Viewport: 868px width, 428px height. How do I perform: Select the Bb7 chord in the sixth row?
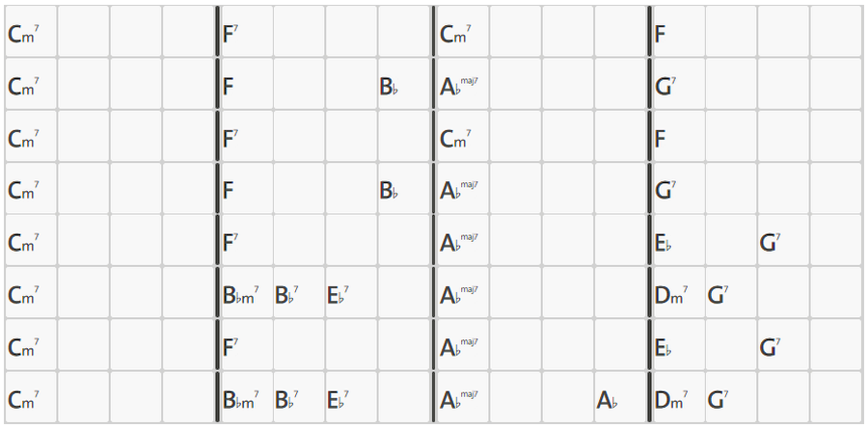[x=286, y=295]
